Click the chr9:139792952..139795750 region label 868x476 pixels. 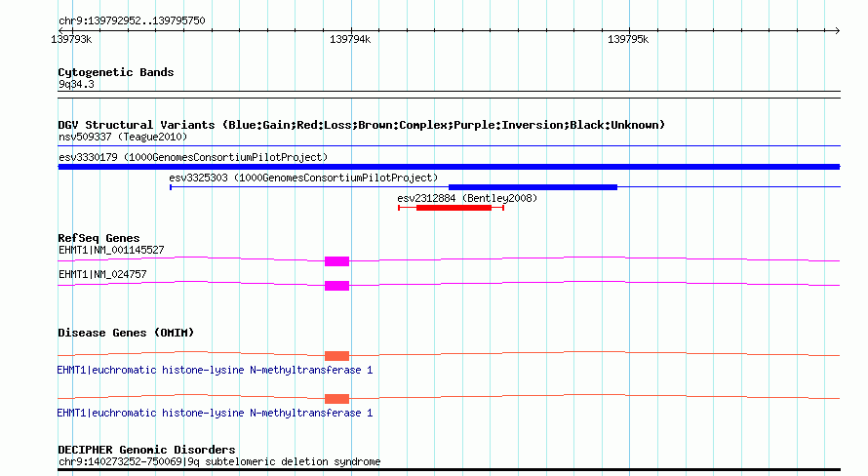tap(132, 21)
